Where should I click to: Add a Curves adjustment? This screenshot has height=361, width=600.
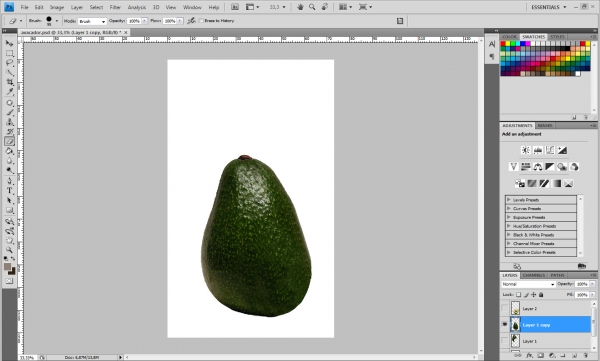[550, 150]
